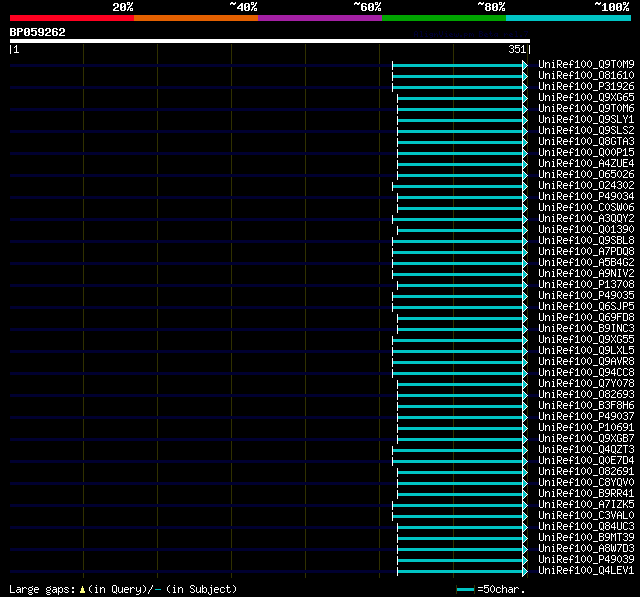The height and width of the screenshot is (597, 640).
Task: Click the purple ~60% identity legend segment
Action: click(x=320, y=18)
